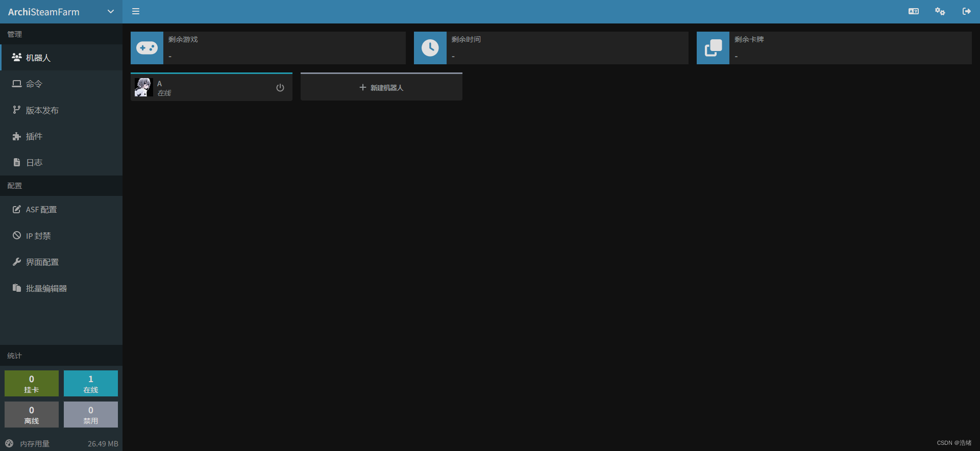Open 版本发布 releases page

coord(42,110)
